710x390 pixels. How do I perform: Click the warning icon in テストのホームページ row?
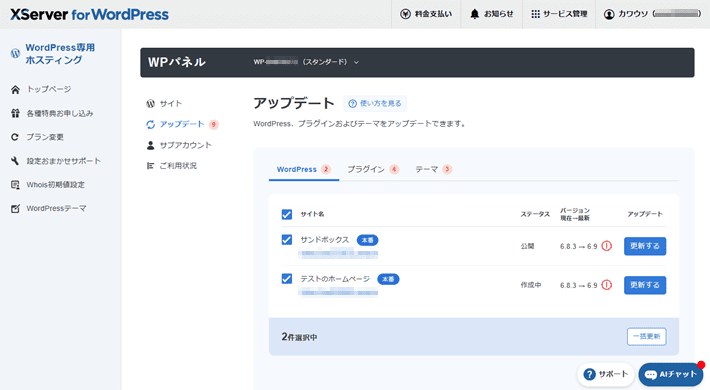tap(607, 285)
